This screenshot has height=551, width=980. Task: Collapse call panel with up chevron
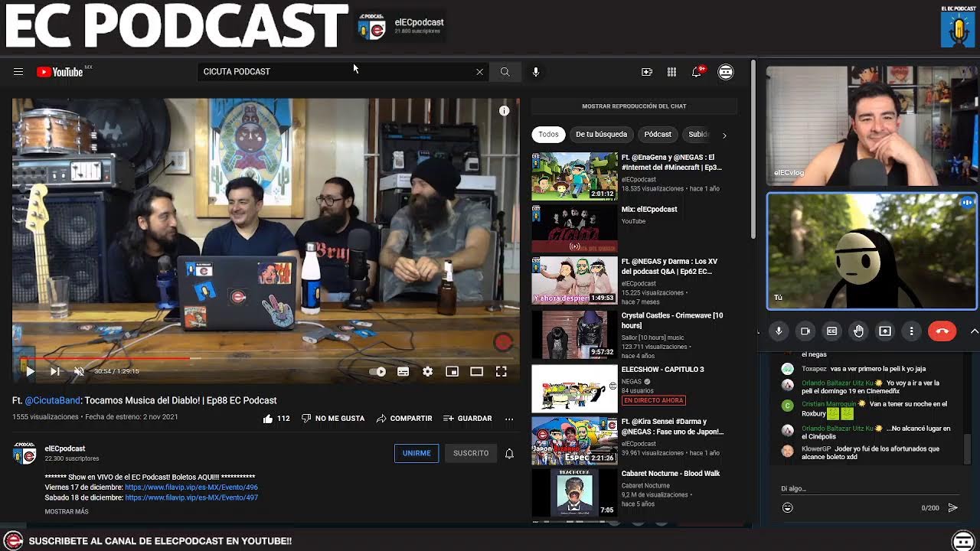(x=974, y=331)
